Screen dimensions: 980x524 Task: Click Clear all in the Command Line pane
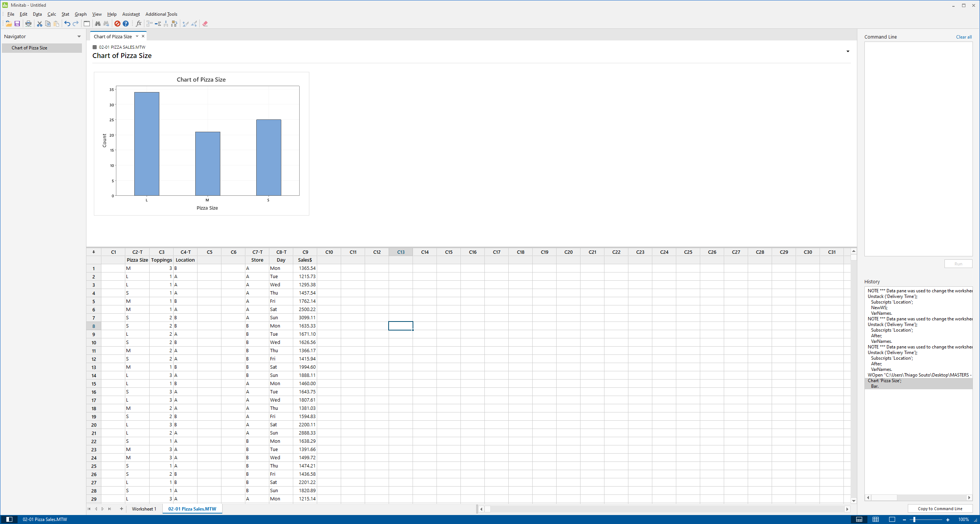click(x=964, y=37)
